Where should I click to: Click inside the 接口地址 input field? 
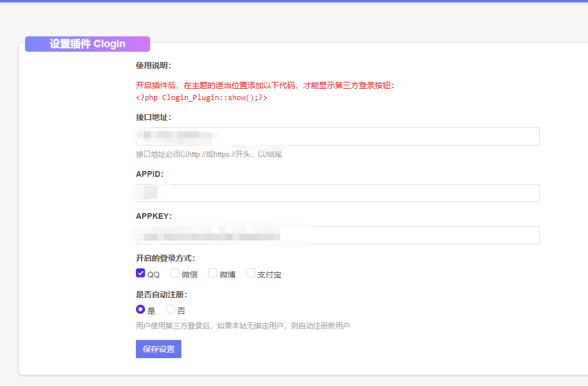click(x=337, y=136)
